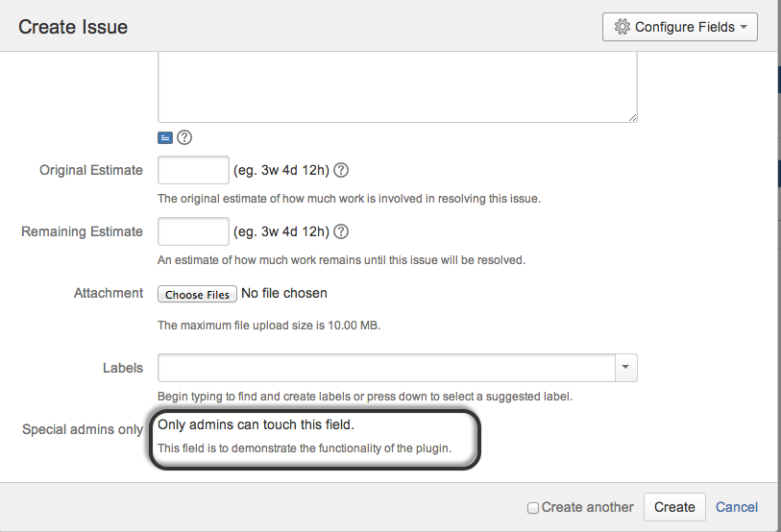Expand the Labels suggestions dropdown arrow
Viewport: 781px width, 532px height.
click(x=626, y=368)
